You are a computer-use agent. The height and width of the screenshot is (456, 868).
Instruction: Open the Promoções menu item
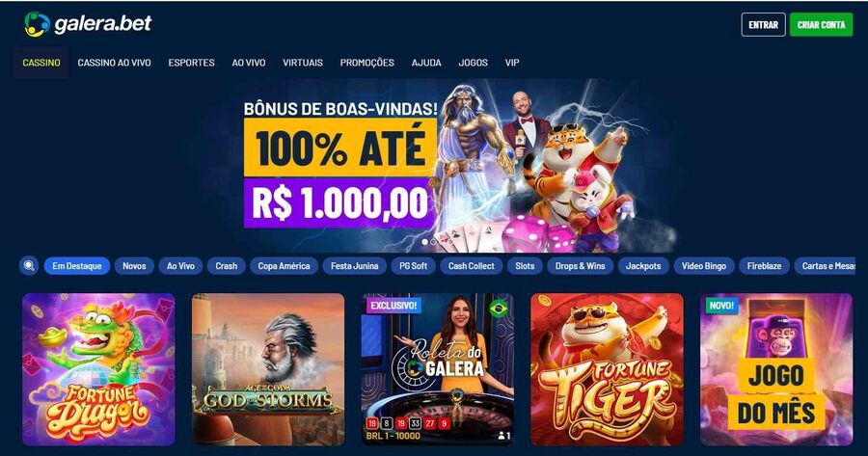pos(367,63)
